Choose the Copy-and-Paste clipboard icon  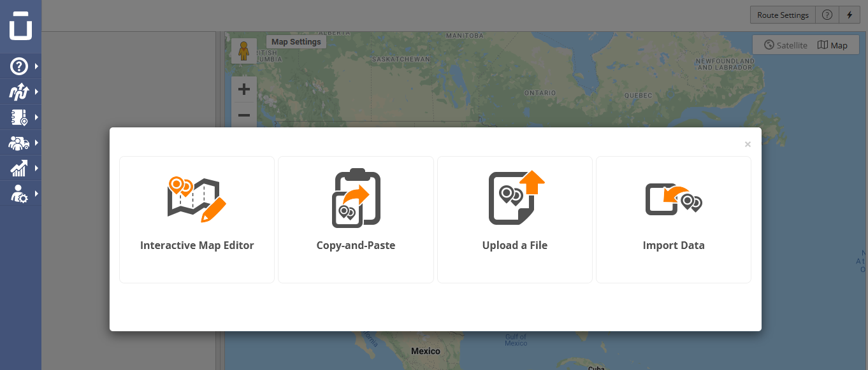click(x=356, y=198)
